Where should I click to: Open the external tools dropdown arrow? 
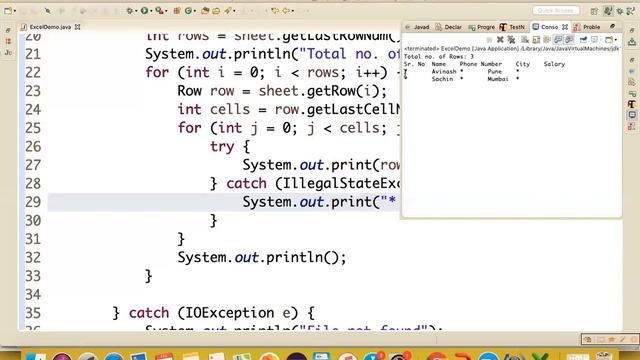click(166, 11)
